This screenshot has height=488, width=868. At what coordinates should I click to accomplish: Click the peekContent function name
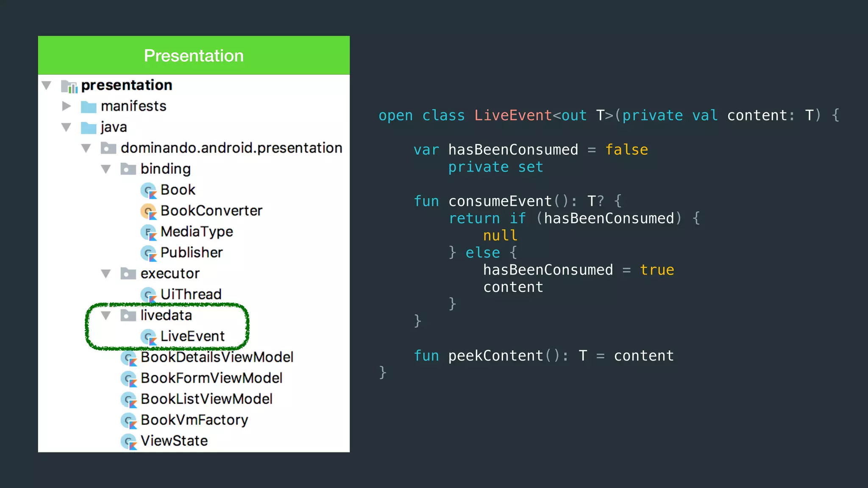tap(495, 356)
